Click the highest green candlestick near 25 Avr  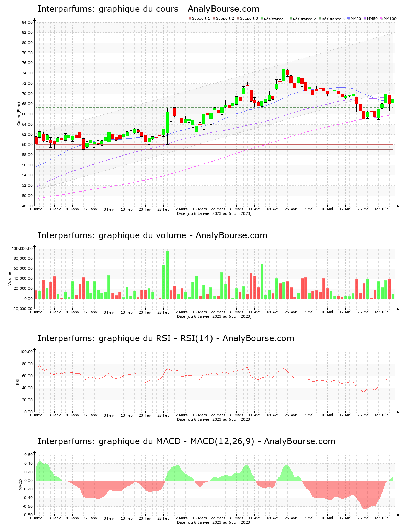[284, 74]
